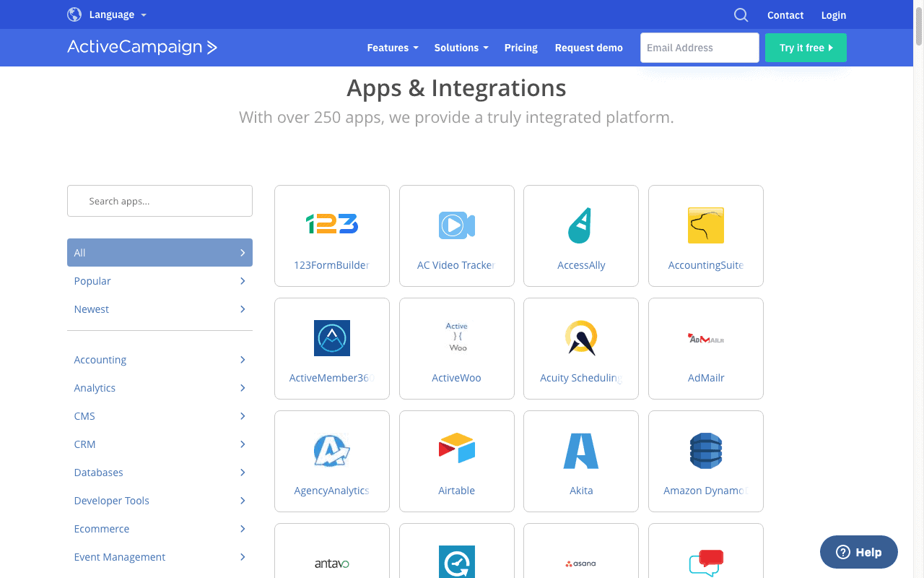Viewport: 924px width, 578px height.
Task: Open the ActiveMember360 app logo
Action: pyautogui.click(x=332, y=338)
